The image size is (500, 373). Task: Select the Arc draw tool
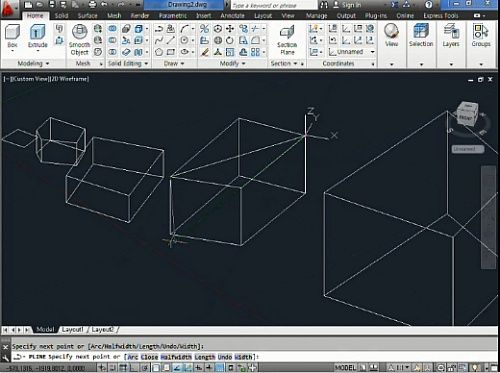184,29
